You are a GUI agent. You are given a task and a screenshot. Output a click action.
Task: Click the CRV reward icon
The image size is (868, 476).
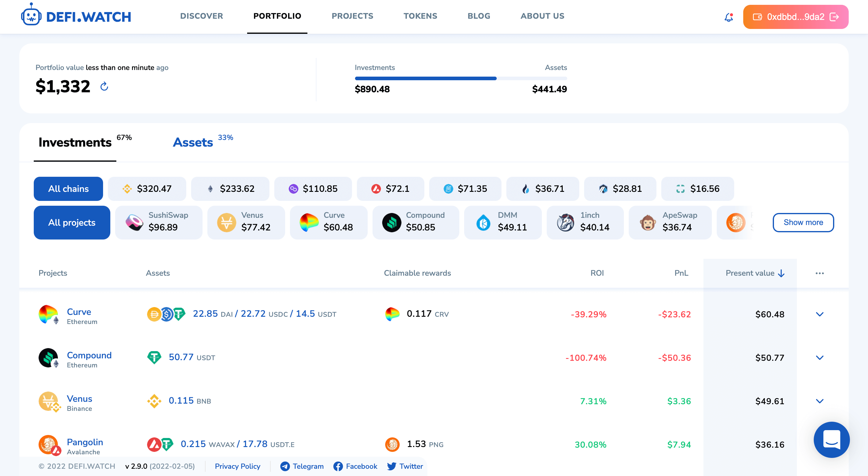pos(392,314)
